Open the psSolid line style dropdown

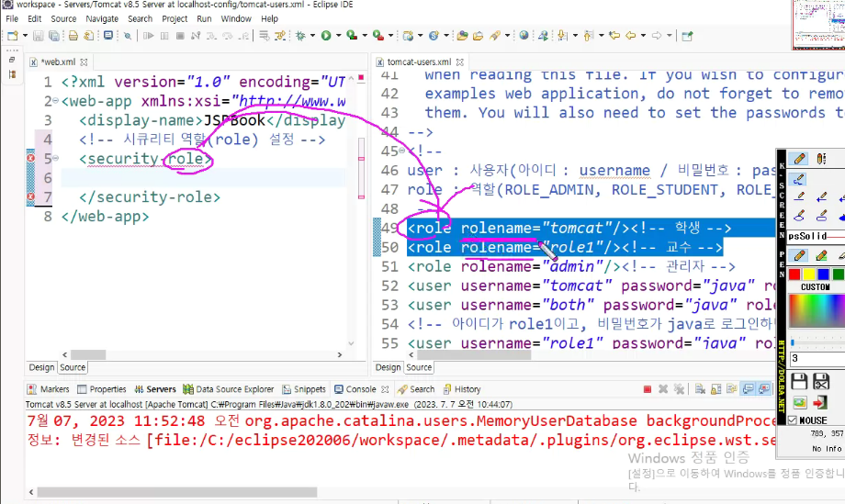(x=816, y=236)
